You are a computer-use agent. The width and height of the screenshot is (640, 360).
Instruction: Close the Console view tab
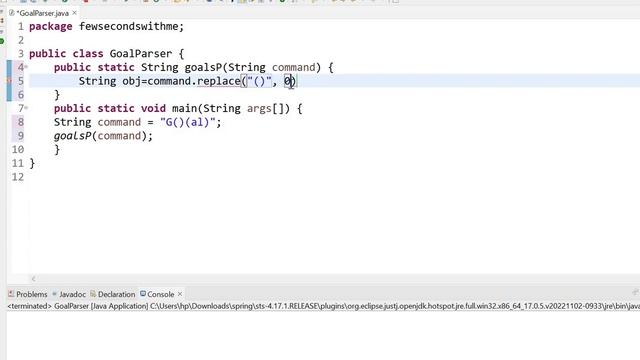point(180,294)
